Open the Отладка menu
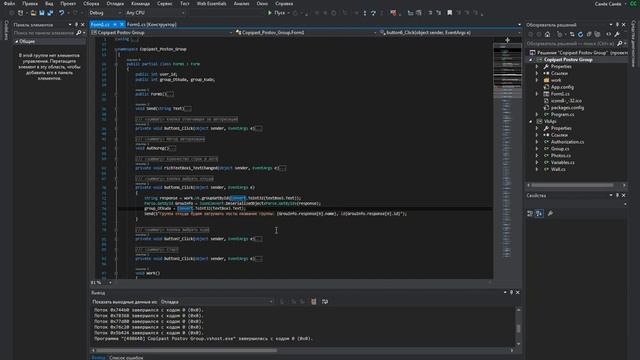Viewport: 640px width, 360px height. tap(115, 4)
